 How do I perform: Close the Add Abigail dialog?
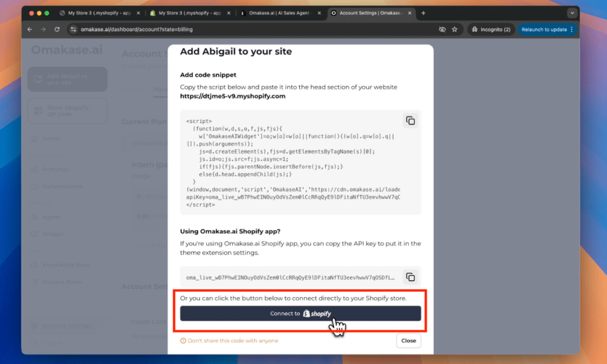(408, 341)
